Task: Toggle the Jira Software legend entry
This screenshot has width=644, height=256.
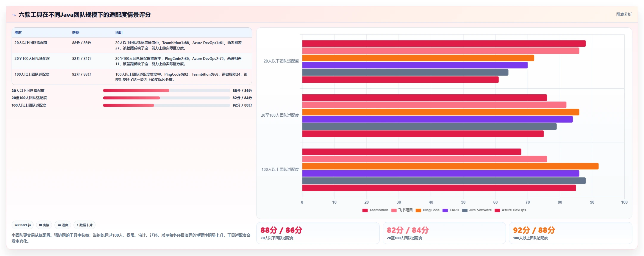Action: point(477,210)
